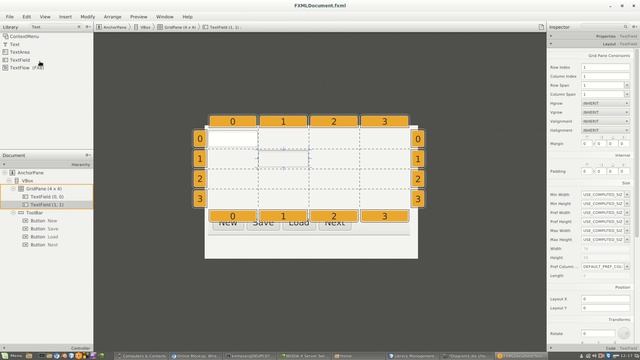The image size is (640, 360).
Task: Select TextFlow (FX8) icon in Library
Action: tap(5, 68)
